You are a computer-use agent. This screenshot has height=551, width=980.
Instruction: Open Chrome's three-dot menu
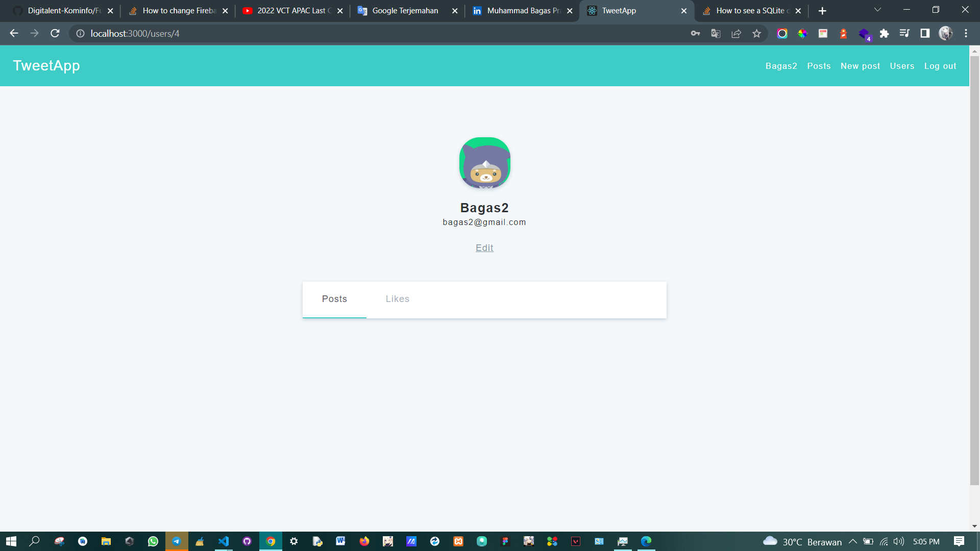tap(966, 34)
